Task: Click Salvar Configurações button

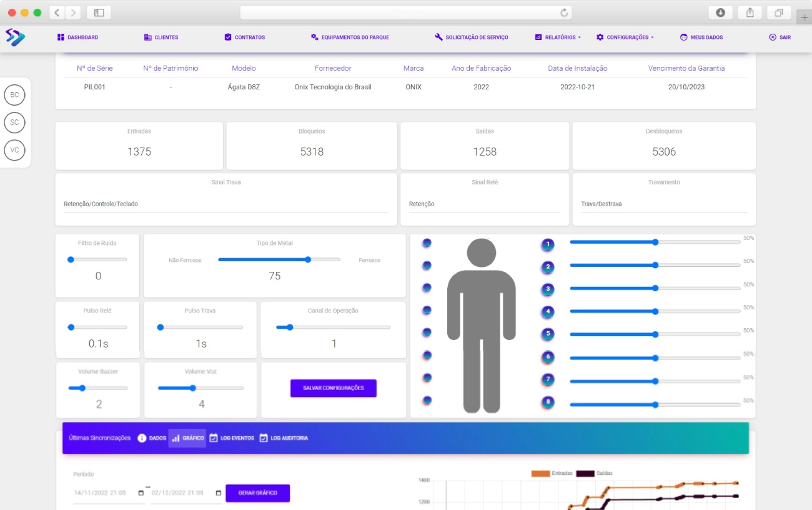Action: pos(333,388)
